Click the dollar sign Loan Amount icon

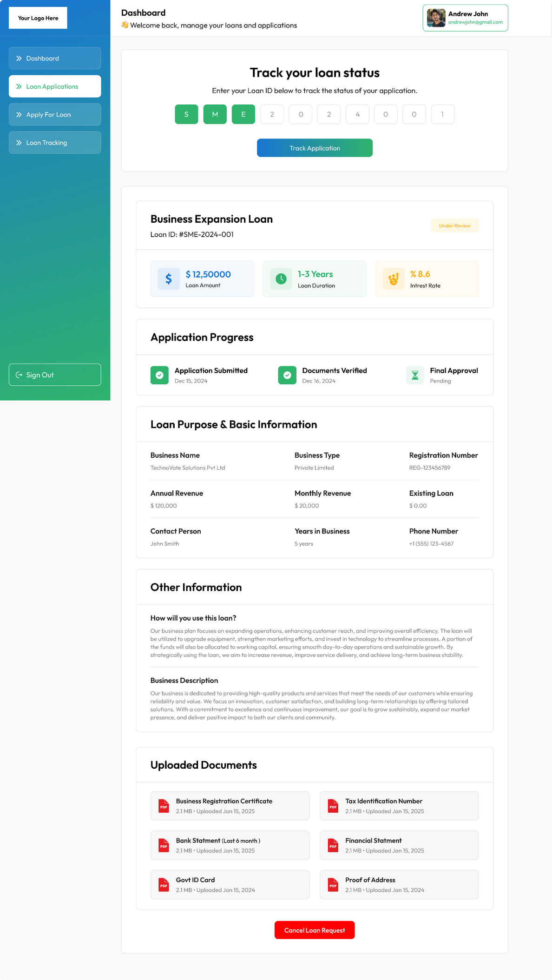pos(169,279)
